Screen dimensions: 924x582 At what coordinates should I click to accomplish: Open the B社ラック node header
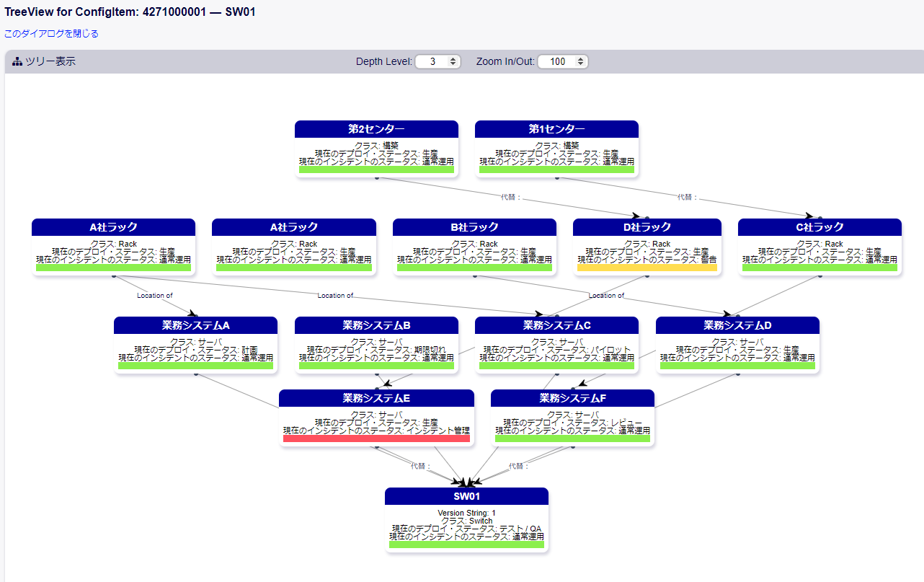click(x=474, y=227)
